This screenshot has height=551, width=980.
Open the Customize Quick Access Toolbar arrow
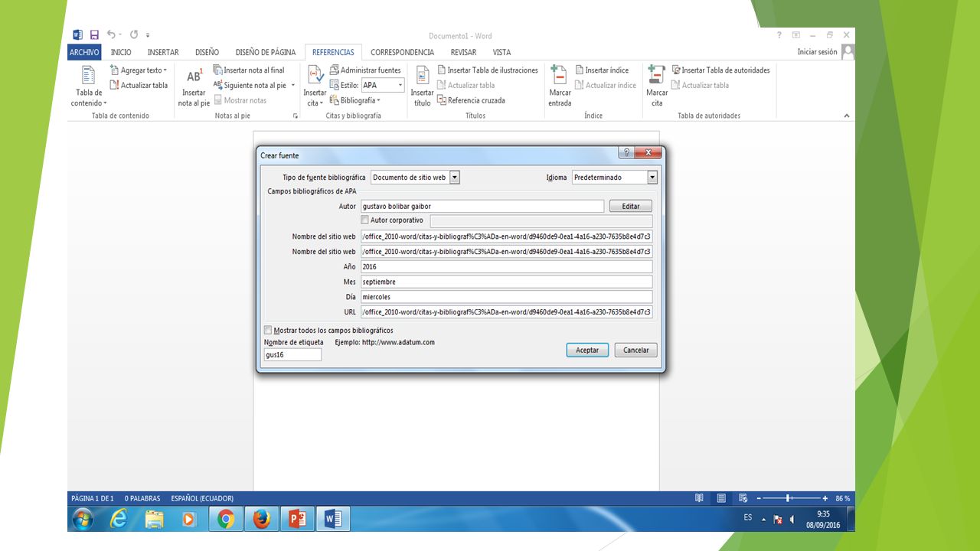coord(148,35)
